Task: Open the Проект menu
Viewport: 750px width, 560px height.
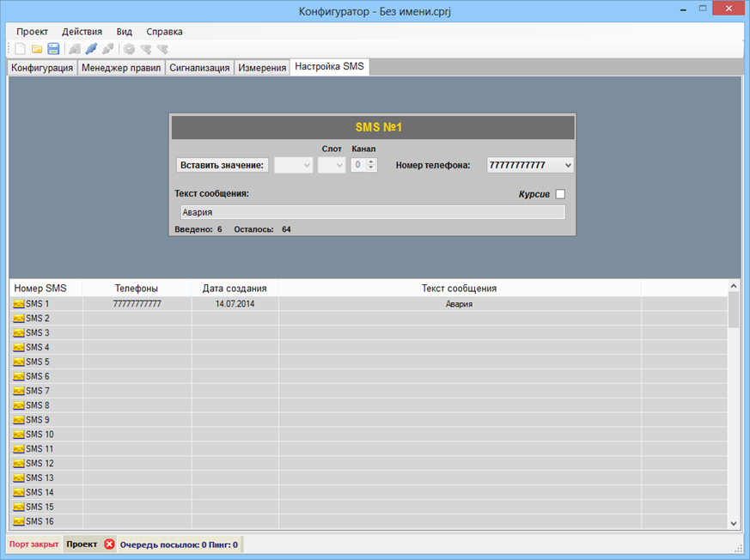Action: [x=32, y=32]
